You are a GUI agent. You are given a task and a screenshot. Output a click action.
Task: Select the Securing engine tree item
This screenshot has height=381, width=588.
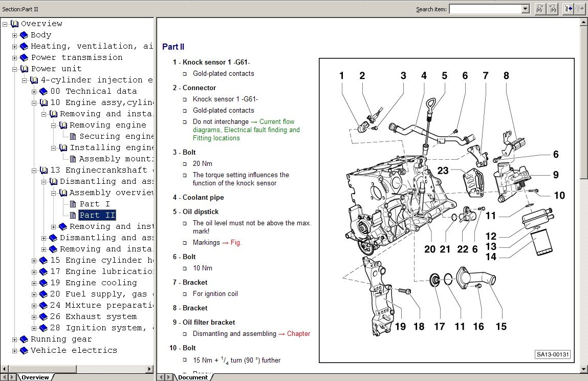coord(116,136)
